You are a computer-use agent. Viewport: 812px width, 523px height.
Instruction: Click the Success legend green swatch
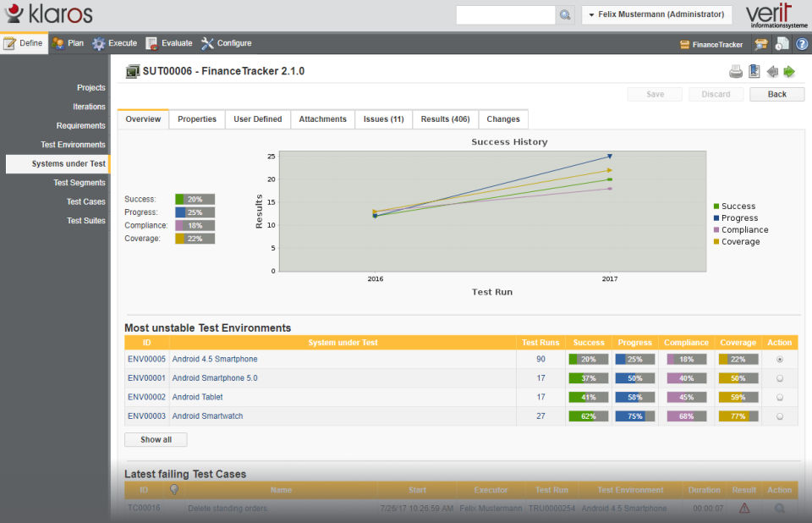click(716, 206)
